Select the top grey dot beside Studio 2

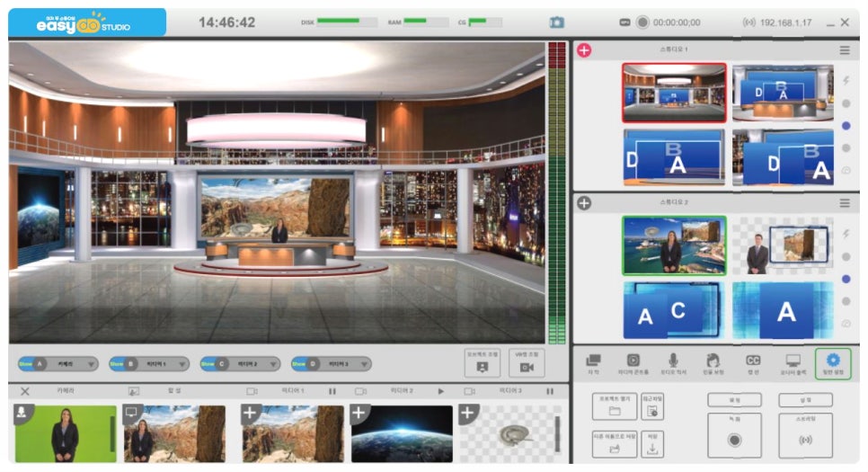pyautogui.click(x=846, y=257)
